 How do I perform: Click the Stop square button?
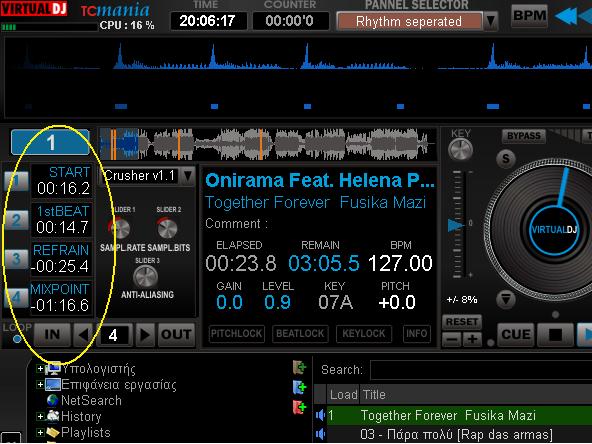click(555, 335)
